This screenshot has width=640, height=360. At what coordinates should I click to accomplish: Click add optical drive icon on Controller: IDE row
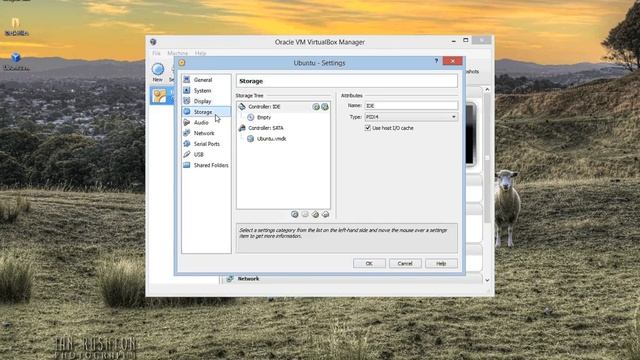[316, 107]
